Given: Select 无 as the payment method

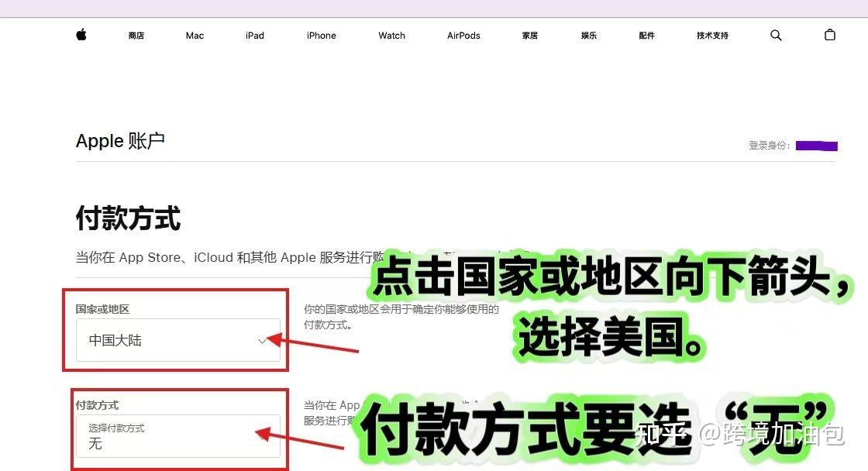Looking at the screenshot, I should (x=95, y=443).
